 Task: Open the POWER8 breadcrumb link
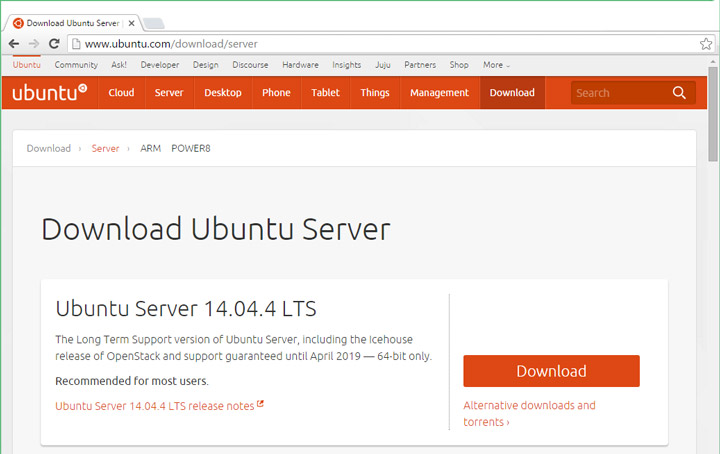point(191,148)
